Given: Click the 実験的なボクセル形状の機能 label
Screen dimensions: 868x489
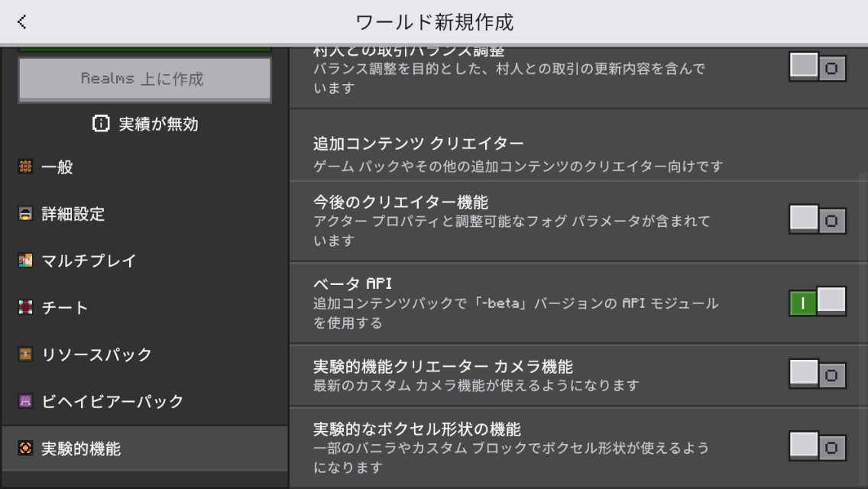Looking at the screenshot, I should [417, 429].
